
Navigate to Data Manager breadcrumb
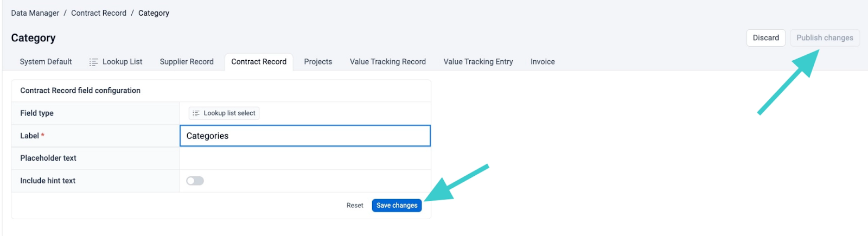pos(35,13)
